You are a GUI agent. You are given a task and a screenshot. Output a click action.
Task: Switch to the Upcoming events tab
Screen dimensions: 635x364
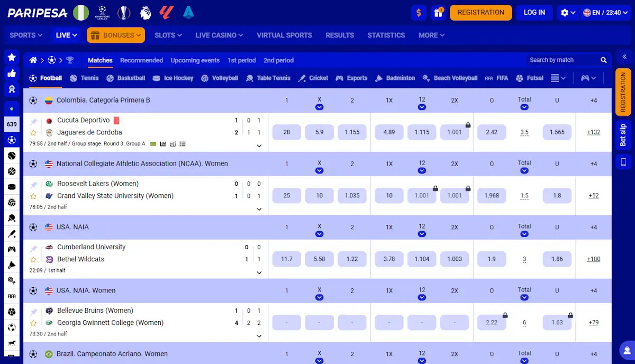point(195,60)
